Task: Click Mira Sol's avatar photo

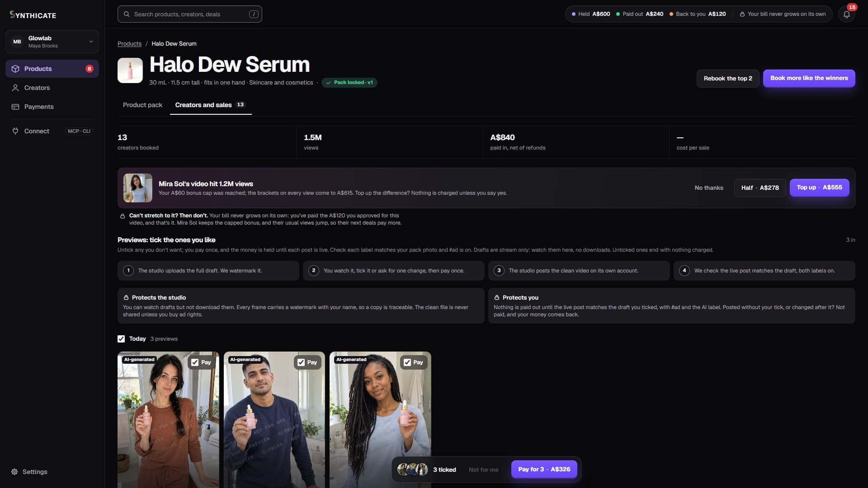Action: tap(138, 188)
